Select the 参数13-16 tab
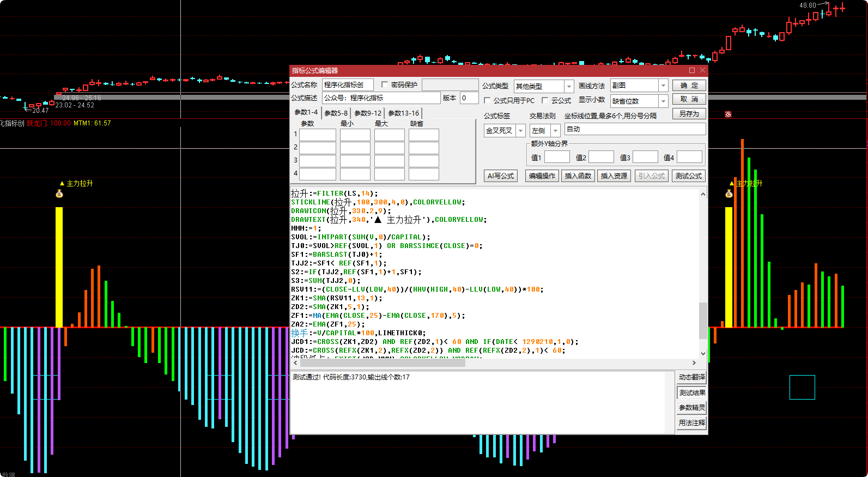Viewport: 868px width, 477px height. (x=403, y=113)
